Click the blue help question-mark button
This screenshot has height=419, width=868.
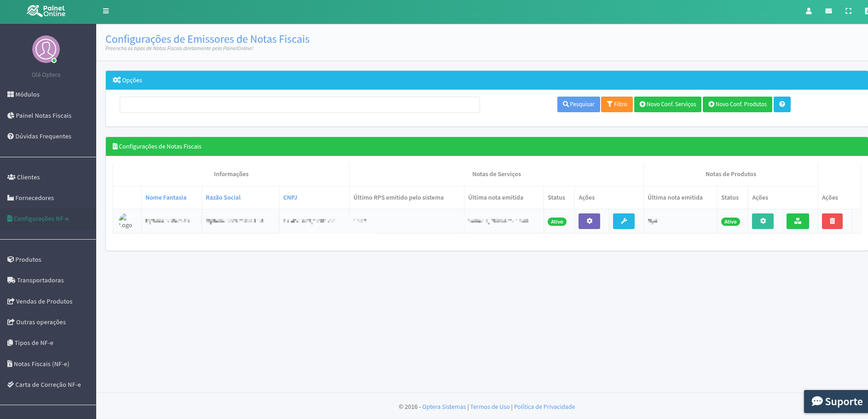(782, 104)
